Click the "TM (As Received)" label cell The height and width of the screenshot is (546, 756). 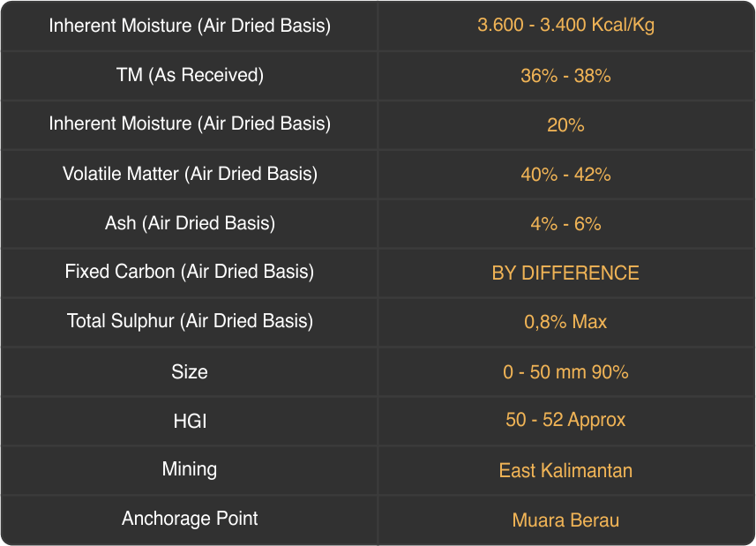point(190,76)
